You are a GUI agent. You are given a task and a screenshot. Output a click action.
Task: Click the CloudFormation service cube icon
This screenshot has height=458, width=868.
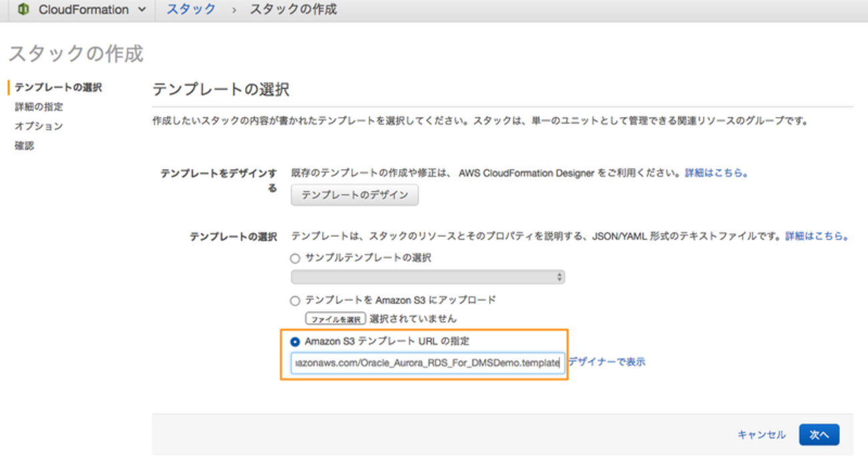pos(24,10)
